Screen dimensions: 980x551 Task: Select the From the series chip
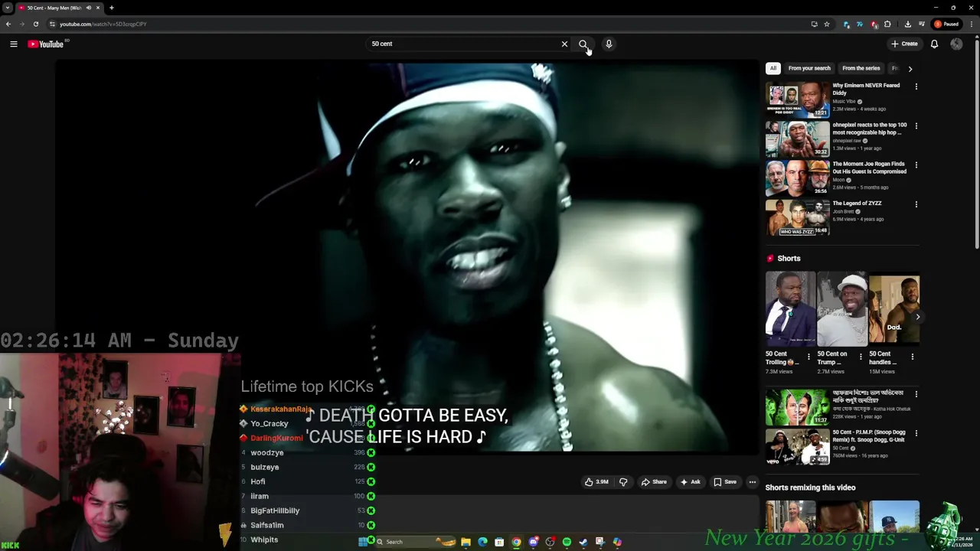861,68
